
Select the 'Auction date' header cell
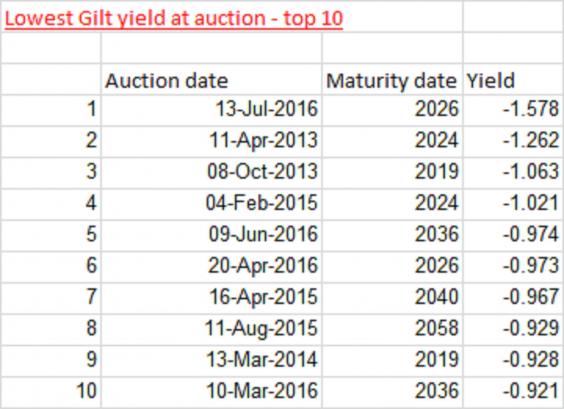point(212,80)
